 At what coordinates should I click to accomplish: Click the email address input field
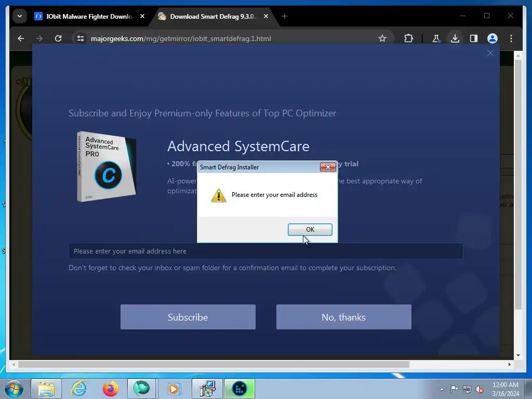pos(265,251)
